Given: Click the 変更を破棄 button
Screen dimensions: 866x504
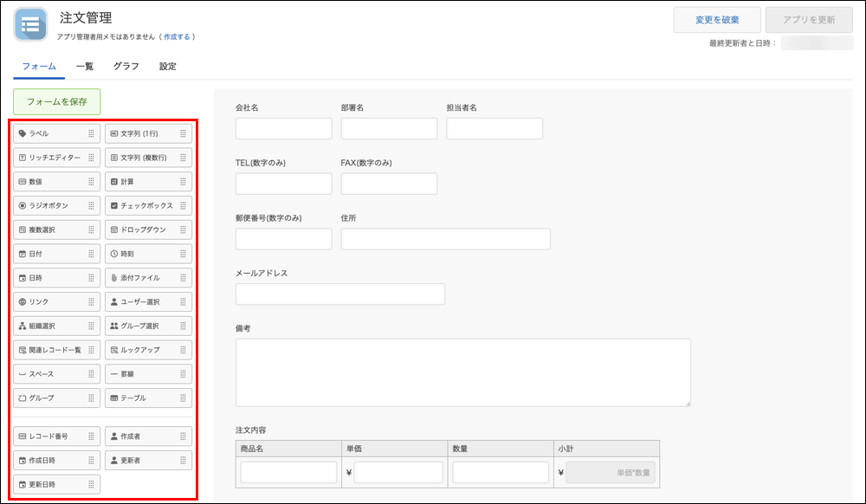Looking at the screenshot, I should [x=717, y=20].
